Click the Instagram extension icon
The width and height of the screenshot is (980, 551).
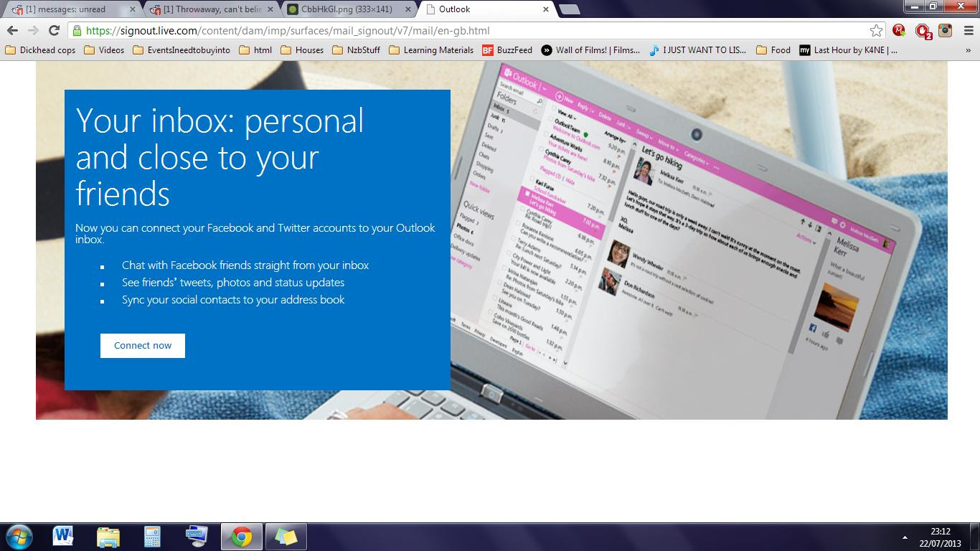(x=945, y=31)
